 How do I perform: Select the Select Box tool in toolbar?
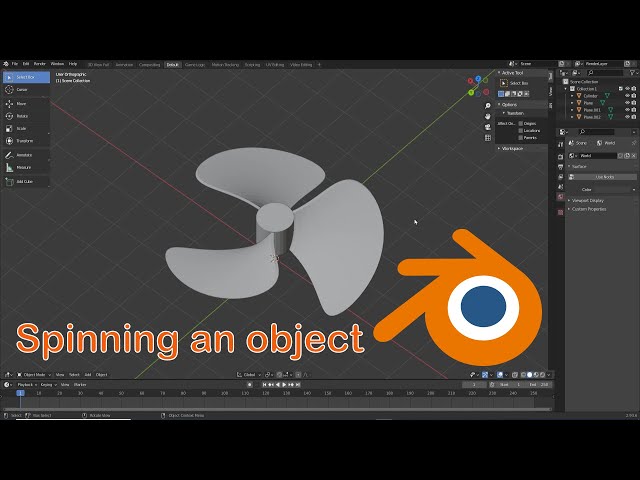pos(26,77)
